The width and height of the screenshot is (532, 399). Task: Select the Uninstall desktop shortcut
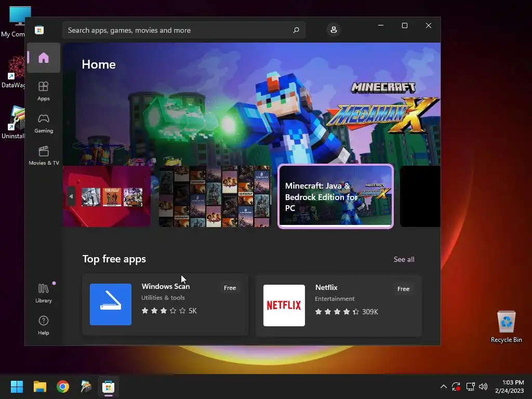pyautogui.click(x=13, y=123)
